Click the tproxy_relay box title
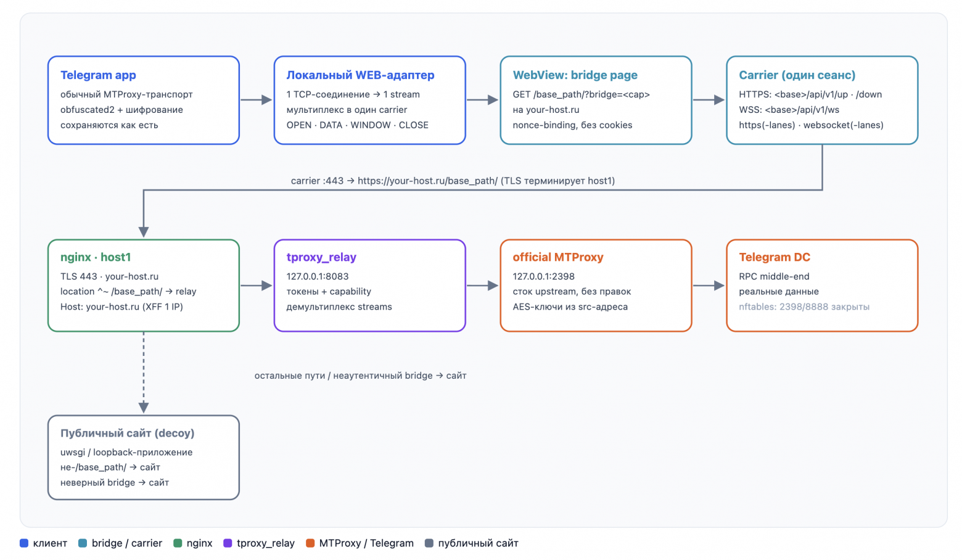 point(321,257)
